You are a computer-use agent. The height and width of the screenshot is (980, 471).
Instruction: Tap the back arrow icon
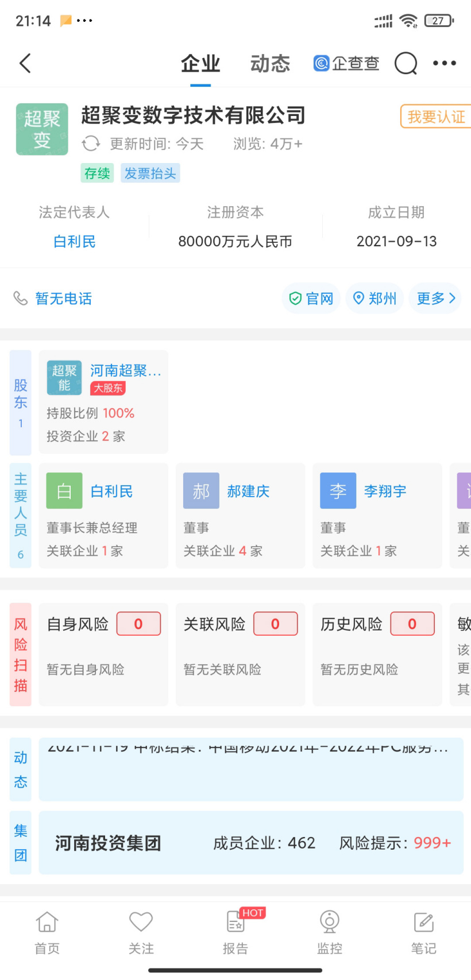(x=25, y=63)
